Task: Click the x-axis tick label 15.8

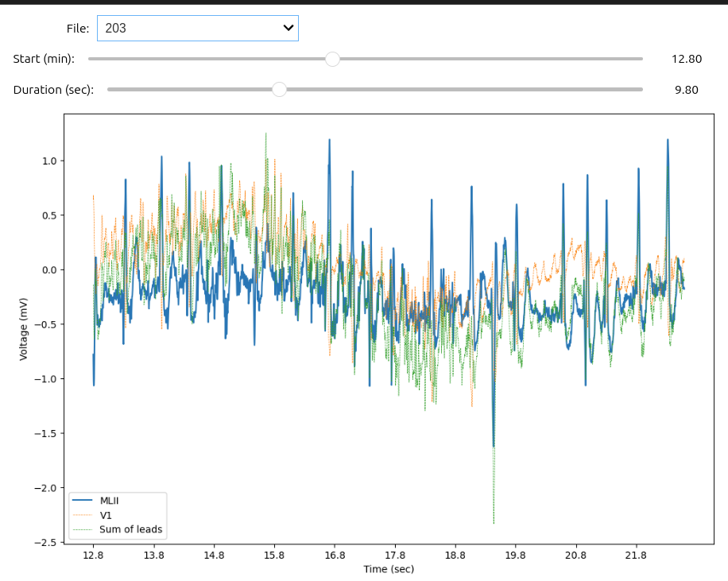Action: pyautogui.click(x=274, y=556)
